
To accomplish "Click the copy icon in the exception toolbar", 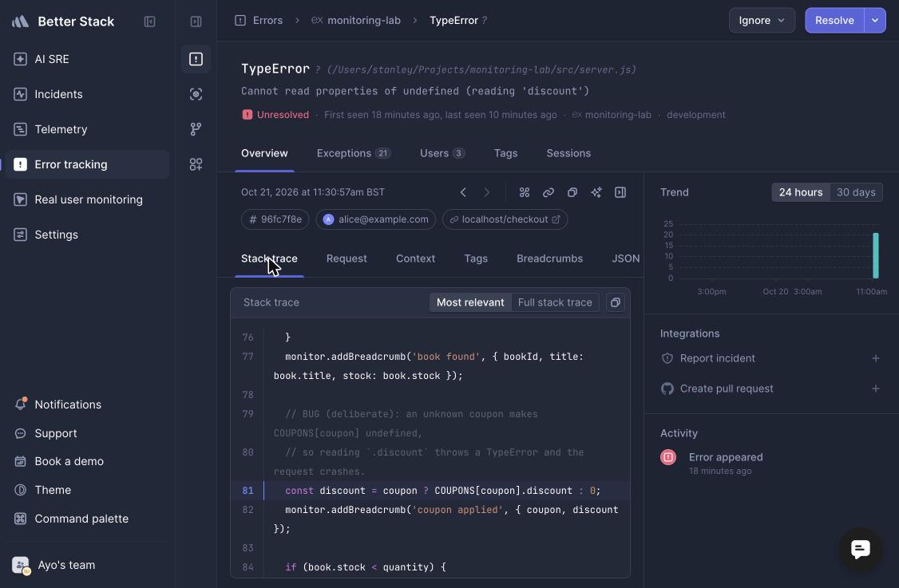I will coord(572,192).
